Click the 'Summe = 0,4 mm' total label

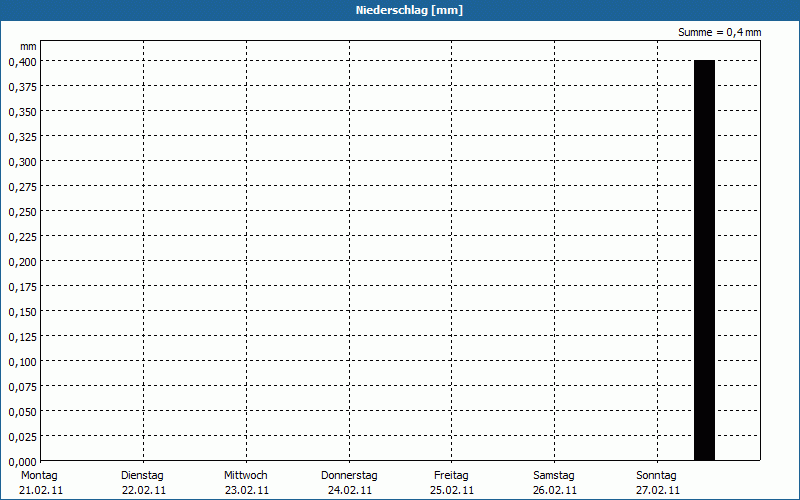coord(719,33)
